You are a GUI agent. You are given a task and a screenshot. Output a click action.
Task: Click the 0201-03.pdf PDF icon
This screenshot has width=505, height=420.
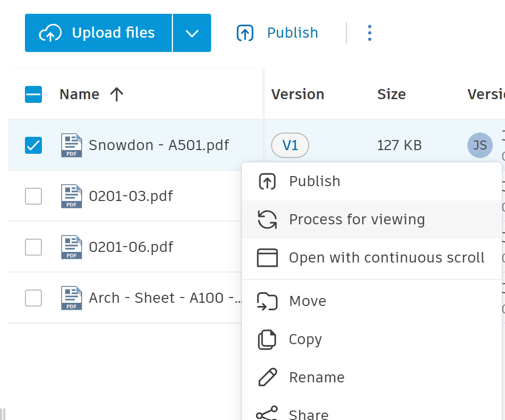72,196
